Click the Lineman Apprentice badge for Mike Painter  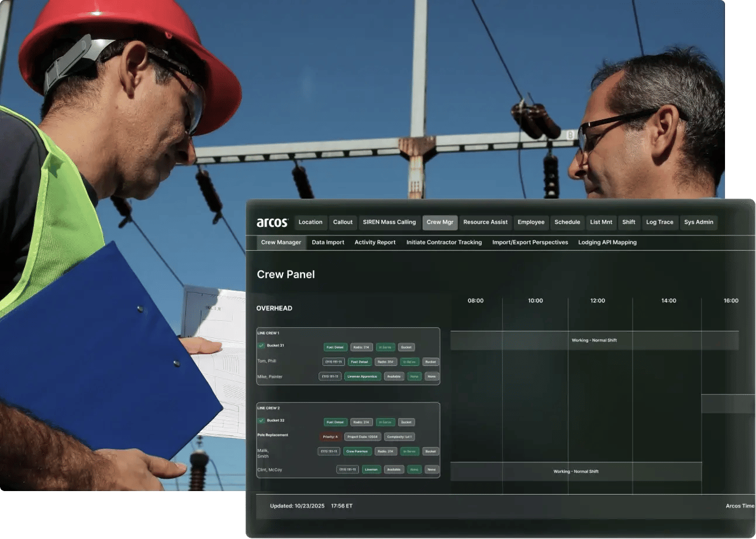point(363,376)
